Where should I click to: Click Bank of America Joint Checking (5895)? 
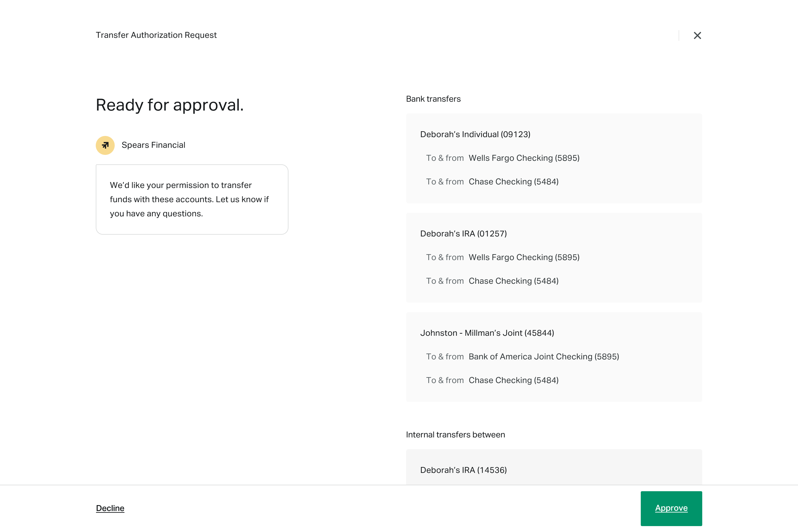(544, 357)
